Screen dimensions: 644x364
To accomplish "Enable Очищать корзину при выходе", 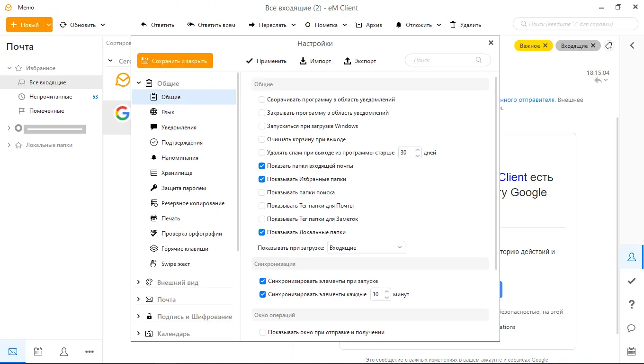I will coord(262,139).
